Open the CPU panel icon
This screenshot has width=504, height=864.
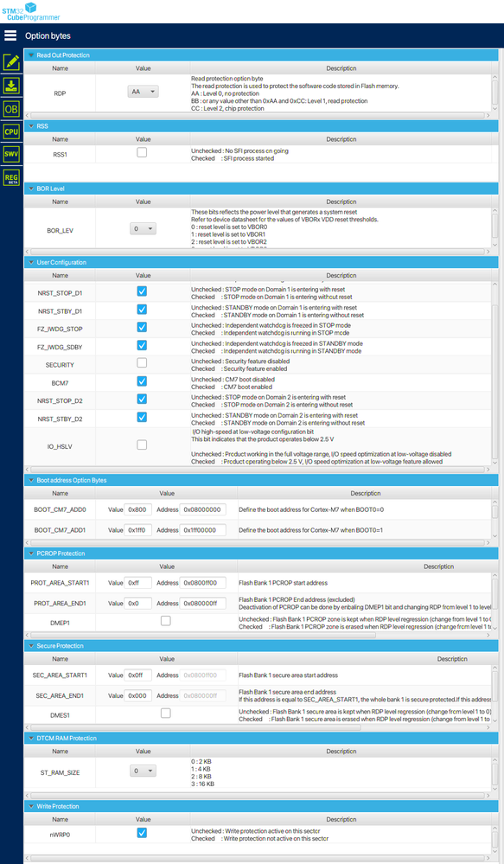coord(11,131)
